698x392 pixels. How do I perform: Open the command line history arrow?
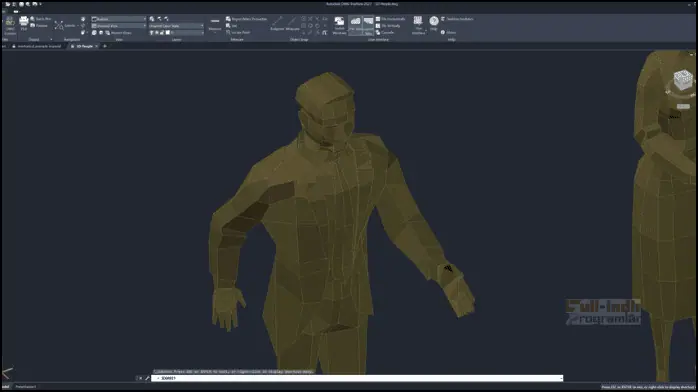(x=561, y=379)
